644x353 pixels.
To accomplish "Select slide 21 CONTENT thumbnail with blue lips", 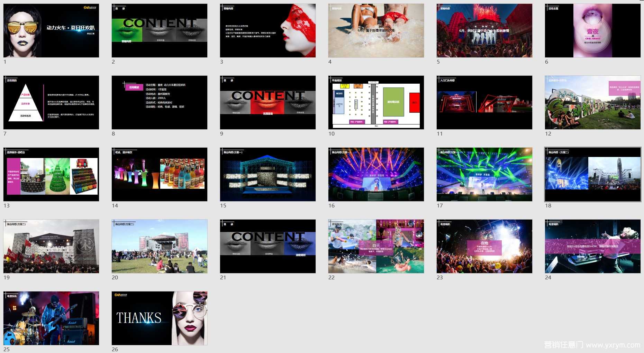I will tap(268, 246).
